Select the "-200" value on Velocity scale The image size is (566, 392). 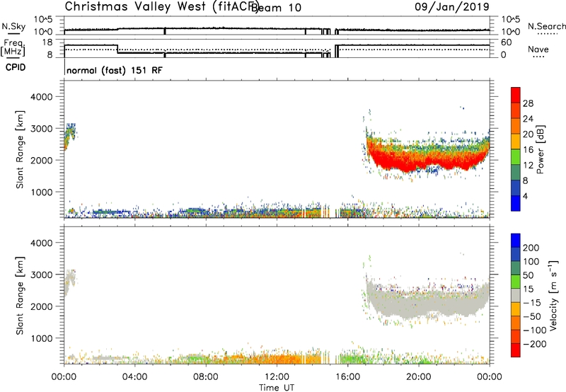tap(534, 344)
